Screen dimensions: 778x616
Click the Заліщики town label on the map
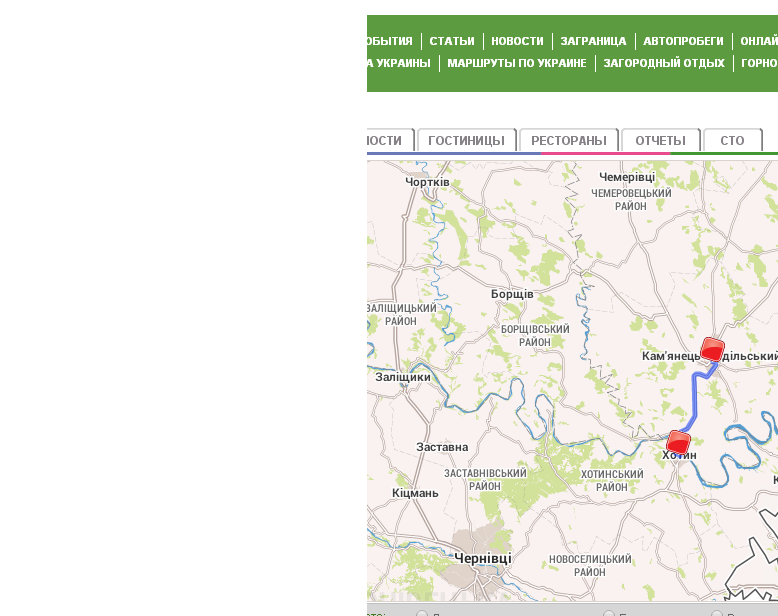pyautogui.click(x=403, y=377)
